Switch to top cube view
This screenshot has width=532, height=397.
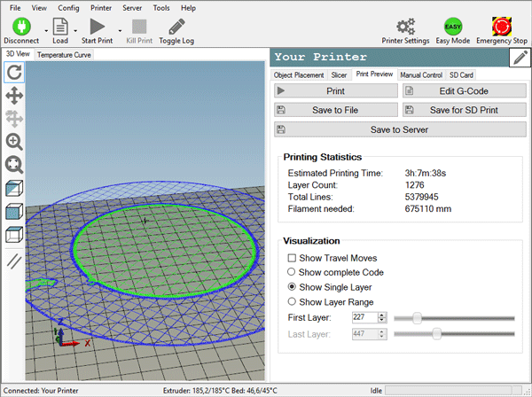[x=14, y=235]
